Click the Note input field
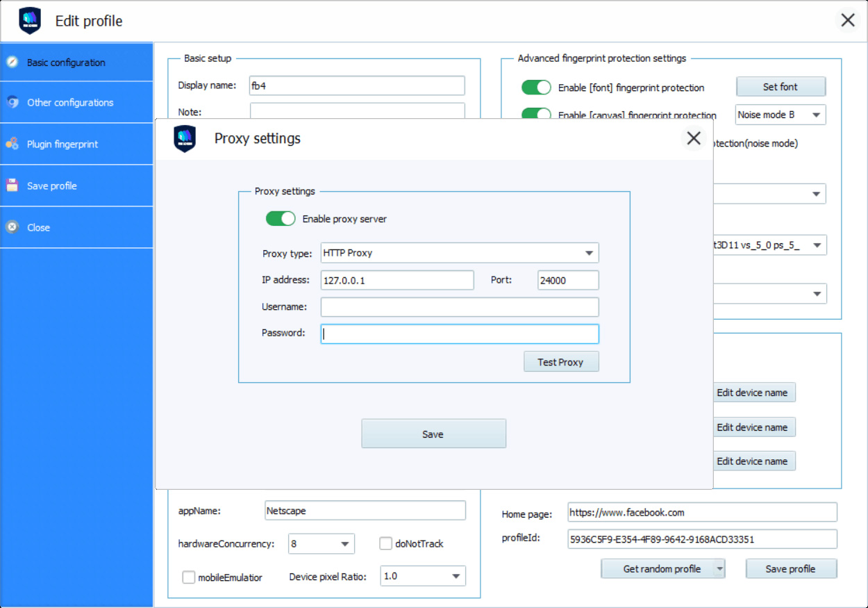868x608 pixels. click(357, 111)
